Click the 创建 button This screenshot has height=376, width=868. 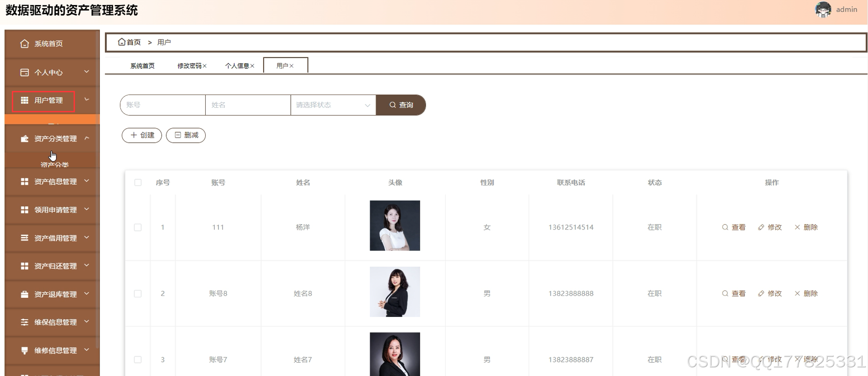(x=142, y=135)
